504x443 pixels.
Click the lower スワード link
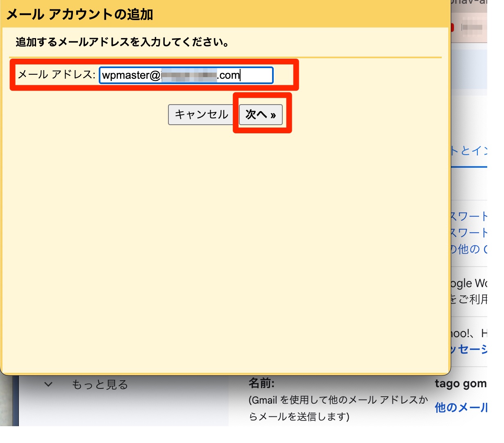coord(469,233)
